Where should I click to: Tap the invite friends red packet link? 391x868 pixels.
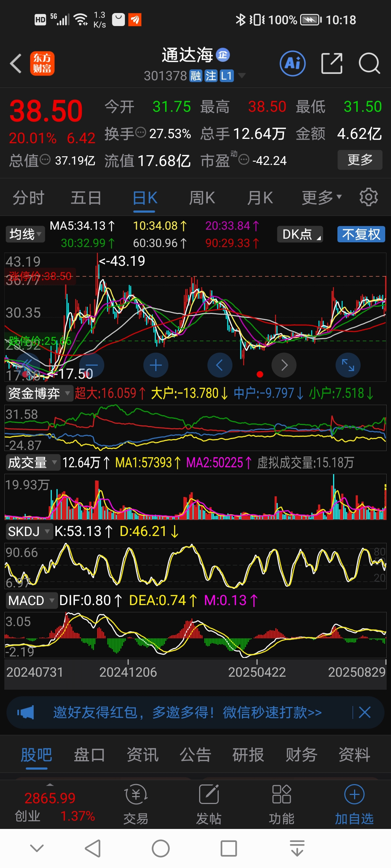click(188, 712)
